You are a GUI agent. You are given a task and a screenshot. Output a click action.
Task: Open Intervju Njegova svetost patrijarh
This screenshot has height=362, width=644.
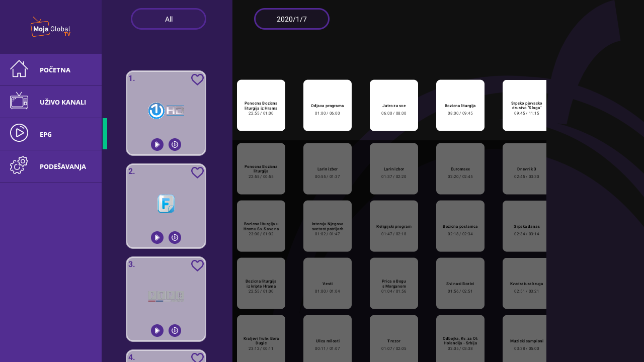(328, 226)
